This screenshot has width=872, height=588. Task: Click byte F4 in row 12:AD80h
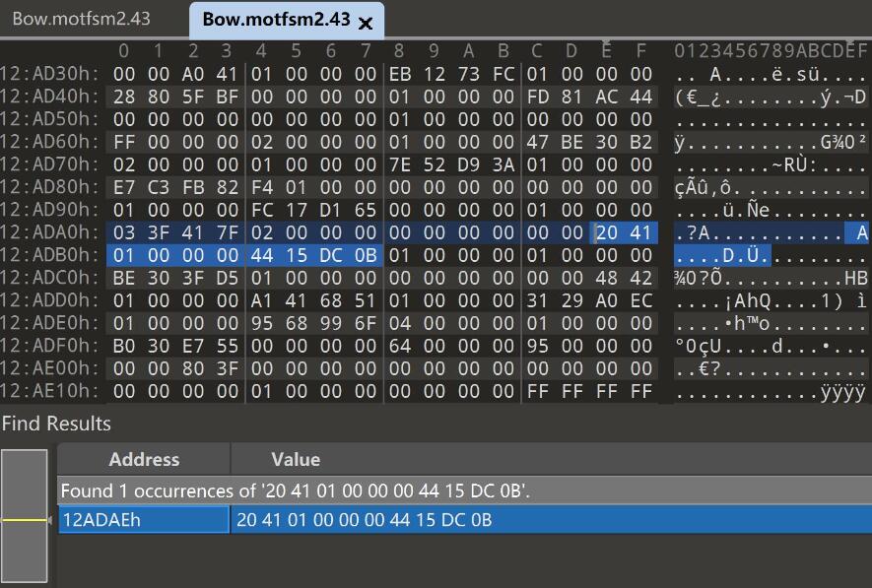[x=262, y=187]
